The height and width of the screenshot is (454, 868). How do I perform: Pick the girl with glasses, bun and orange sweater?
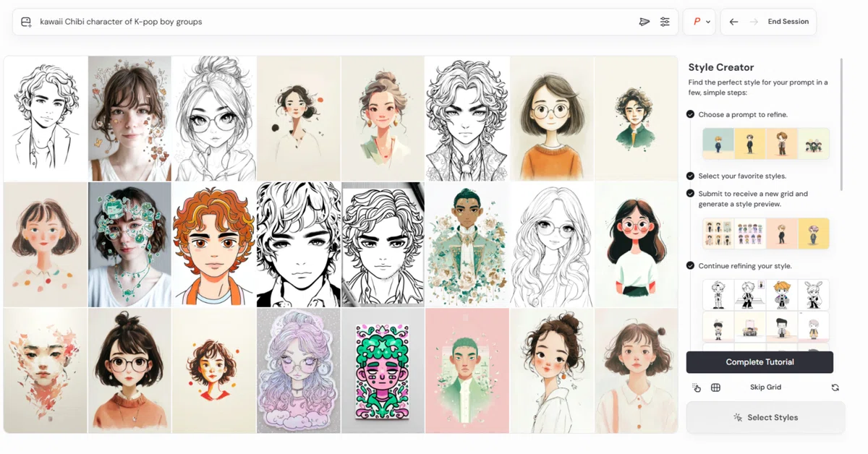point(130,371)
